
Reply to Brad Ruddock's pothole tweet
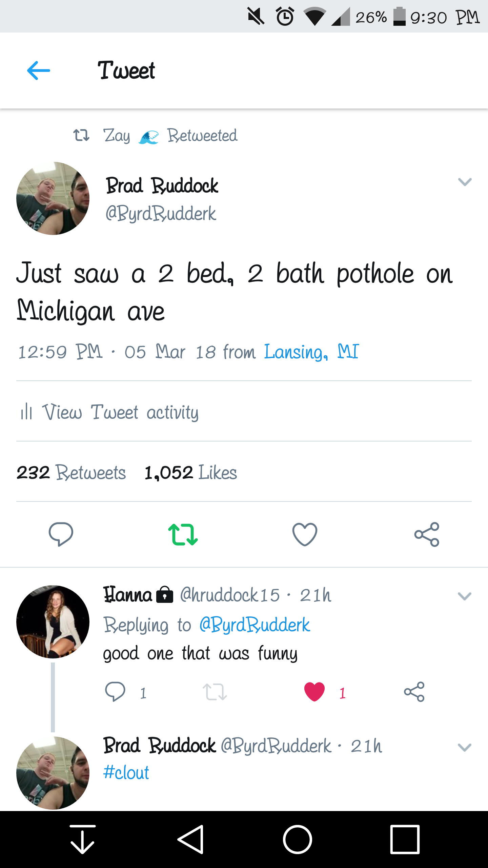61,534
